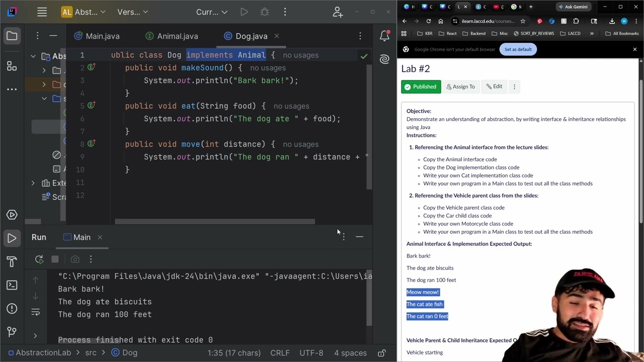Switch to the Animal.java editor tab

coord(172,36)
